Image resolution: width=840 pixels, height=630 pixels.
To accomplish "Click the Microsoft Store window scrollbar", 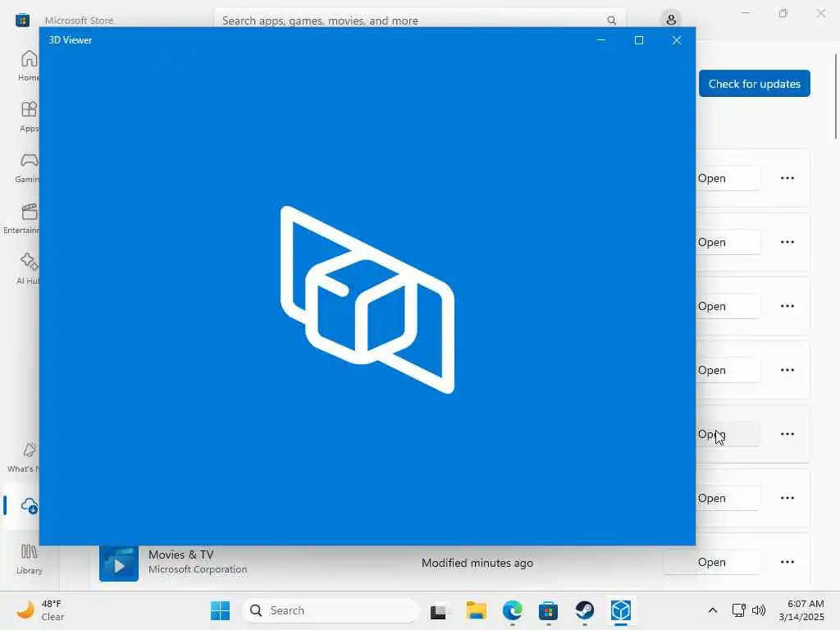I will tap(836, 97).
